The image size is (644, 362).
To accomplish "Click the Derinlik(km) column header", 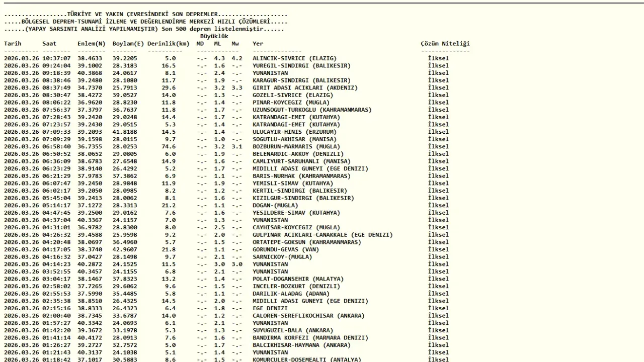I will tap(169, 44).
